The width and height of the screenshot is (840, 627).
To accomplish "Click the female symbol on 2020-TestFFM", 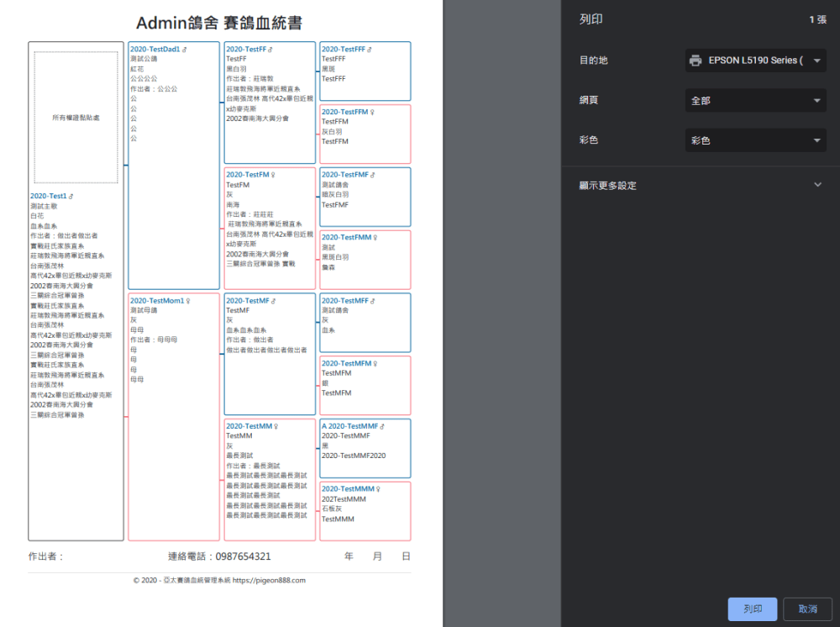I will (x=372, y=112).
